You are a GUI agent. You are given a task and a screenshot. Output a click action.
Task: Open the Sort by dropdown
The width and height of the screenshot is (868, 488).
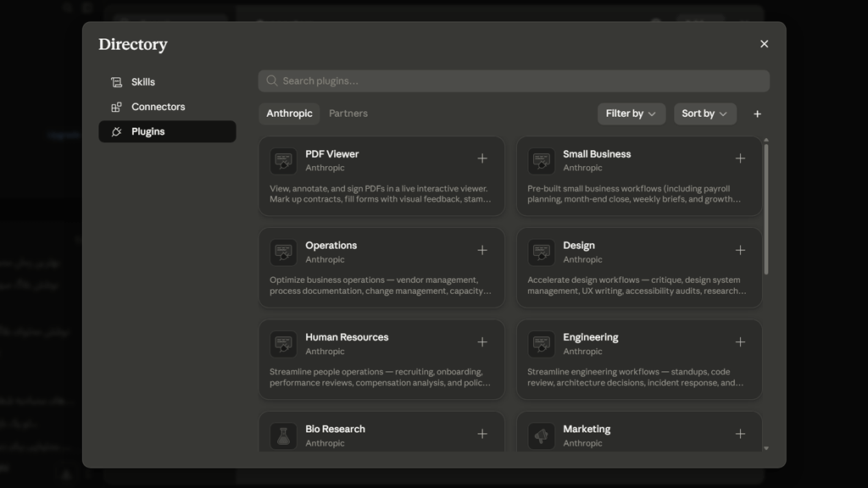[x=704, y=114]
